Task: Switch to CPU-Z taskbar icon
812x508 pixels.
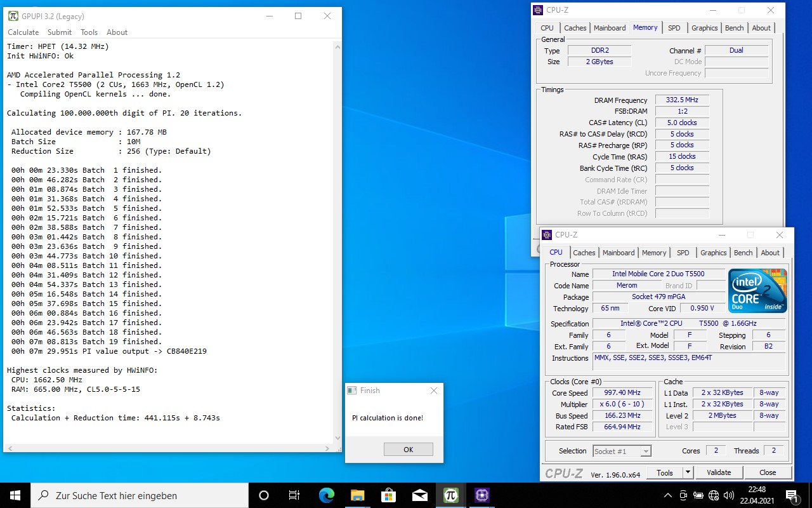Action: tap(481, 495)
